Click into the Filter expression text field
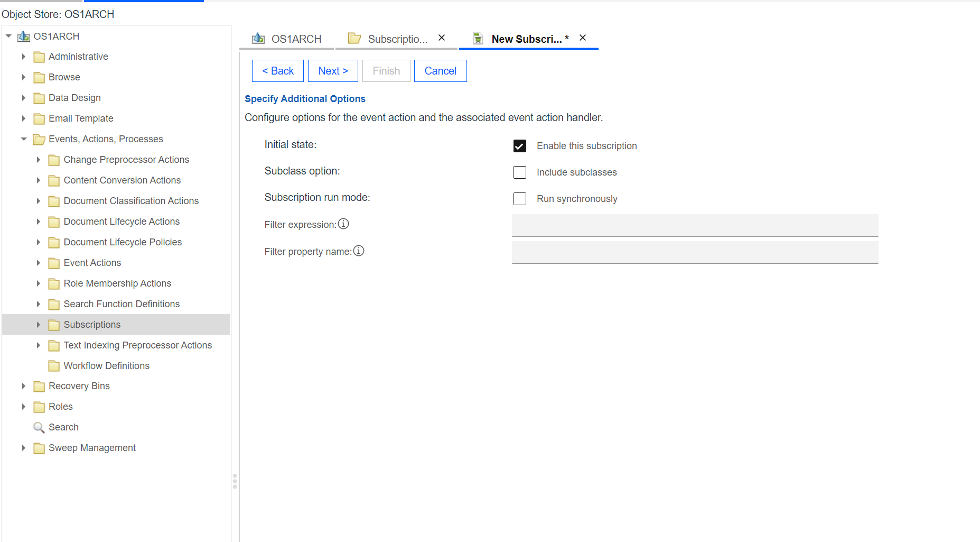The width and height of the screenshot is (980, 542). (695, 225)
